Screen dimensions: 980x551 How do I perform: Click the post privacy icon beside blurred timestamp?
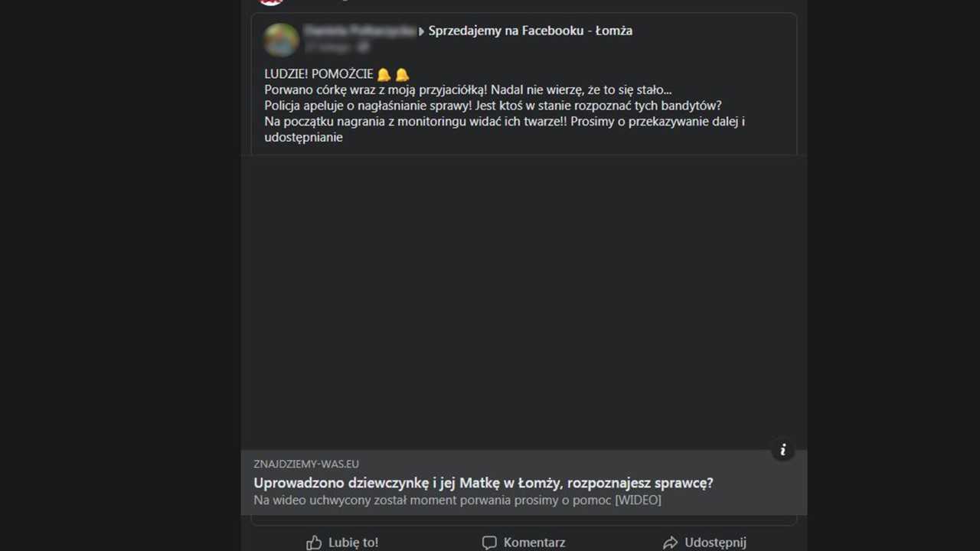click(x=364, y=47)
